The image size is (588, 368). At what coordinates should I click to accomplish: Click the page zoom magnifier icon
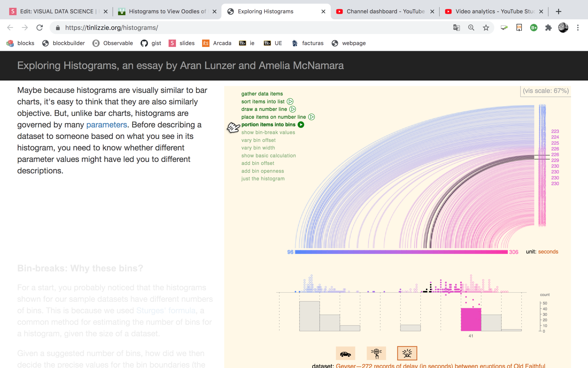coord(471,28)
